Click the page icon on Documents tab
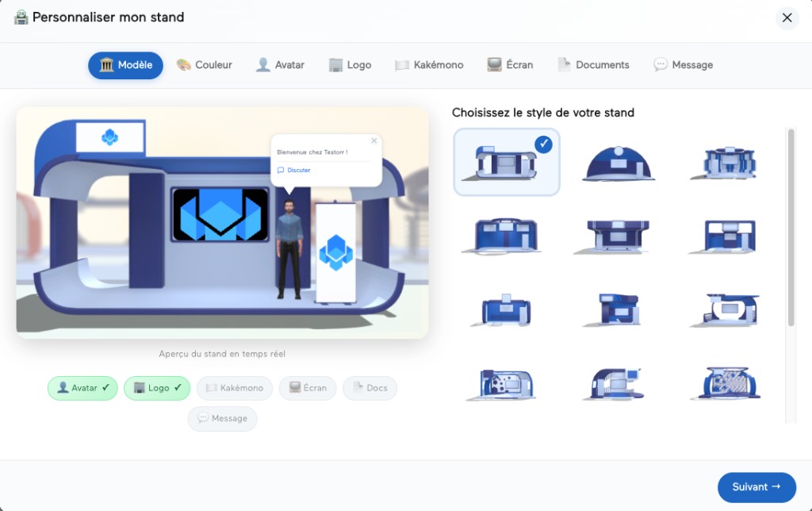Screen dimensions: 812x511 564,65
